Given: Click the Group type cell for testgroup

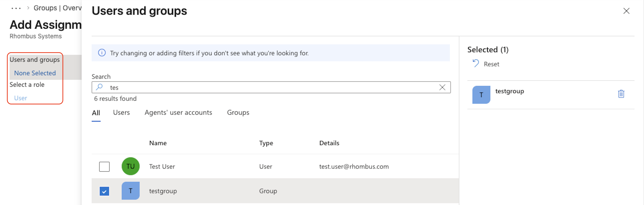Looking at the screenshot, I should (268, 191).
